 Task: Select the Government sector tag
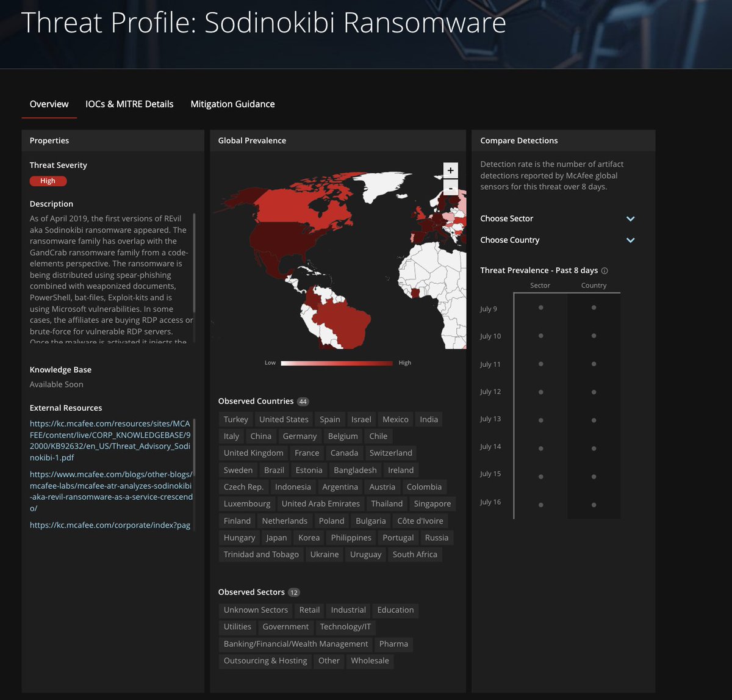pyautogui.click(x=285, y=627)
